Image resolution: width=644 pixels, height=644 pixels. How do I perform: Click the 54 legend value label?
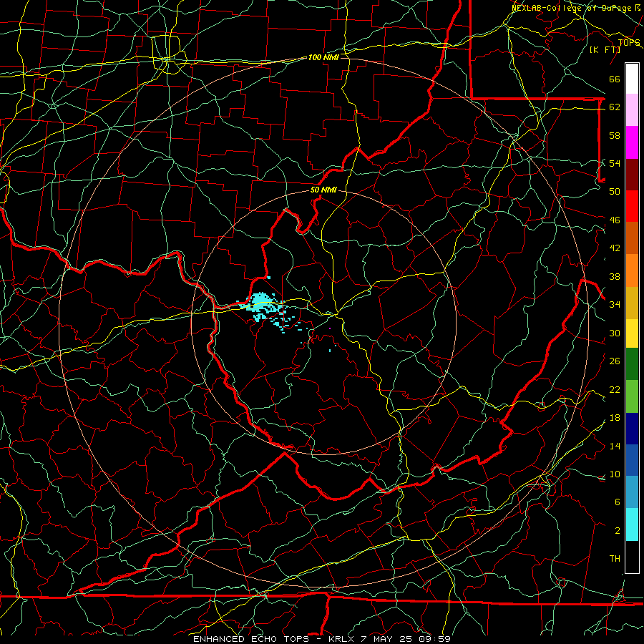tap(615, 163)
